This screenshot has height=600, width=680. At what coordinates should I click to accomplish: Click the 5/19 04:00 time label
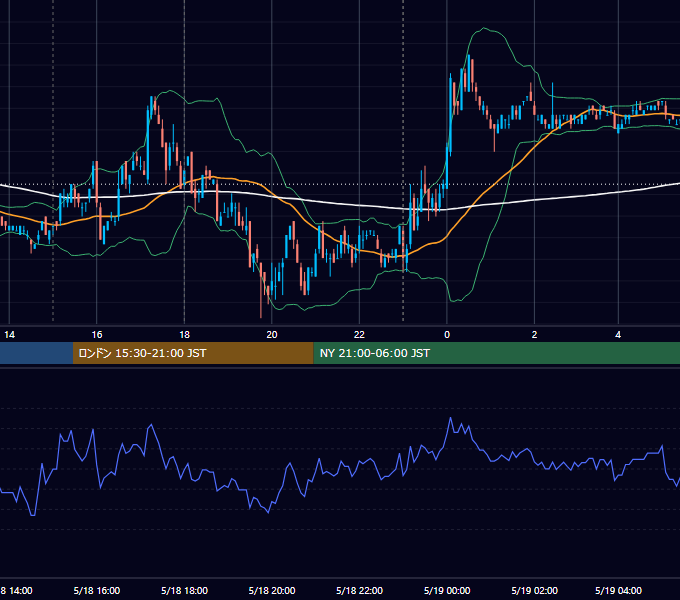[618, 590]
